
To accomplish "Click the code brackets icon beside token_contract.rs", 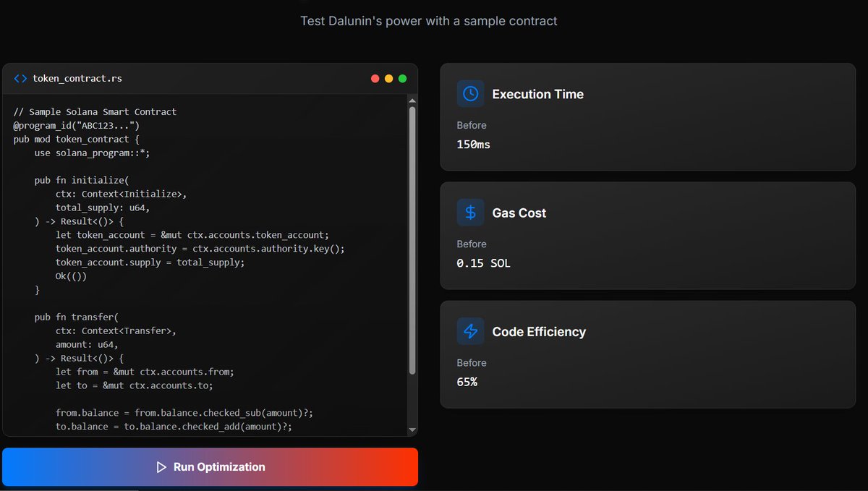I will click(20, 78).
